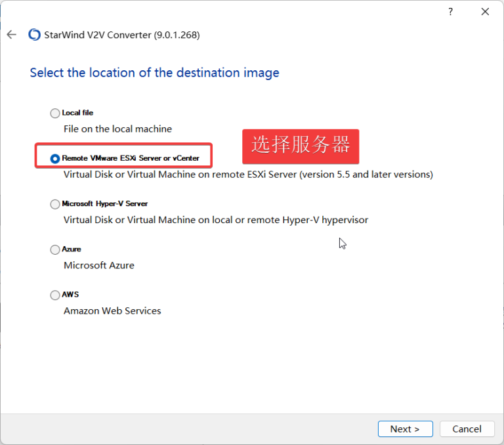The width and height of the screenshot is (504, 445).
Task: Click the Hyper-V hypervisor description text
Action: point(216,220)
